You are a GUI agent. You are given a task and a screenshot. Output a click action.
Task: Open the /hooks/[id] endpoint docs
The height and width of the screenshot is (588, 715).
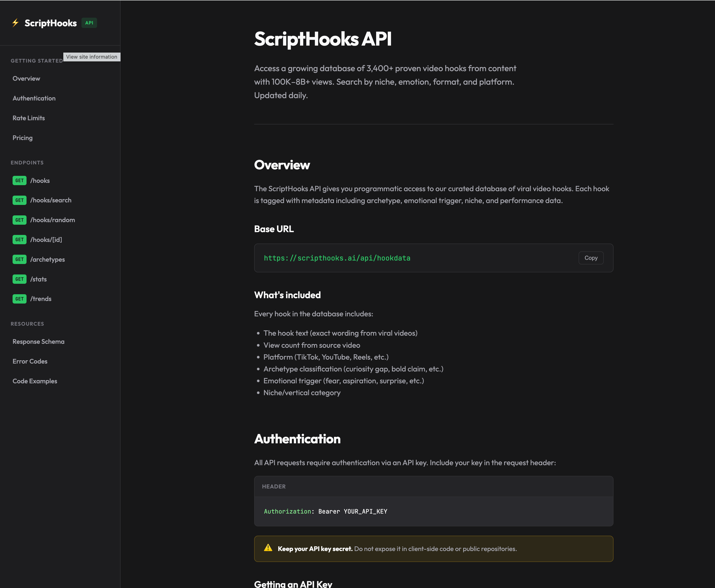46,240
